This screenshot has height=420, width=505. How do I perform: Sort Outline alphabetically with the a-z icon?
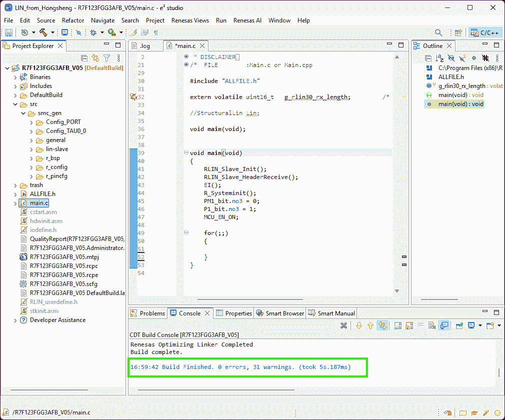point(440,58)
